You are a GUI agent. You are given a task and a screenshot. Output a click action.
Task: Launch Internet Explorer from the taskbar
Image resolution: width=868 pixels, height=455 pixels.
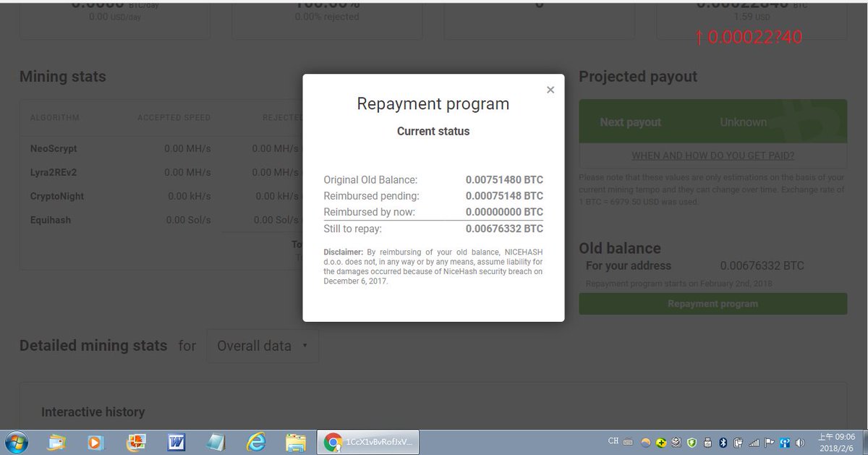(x=255, y=442)
